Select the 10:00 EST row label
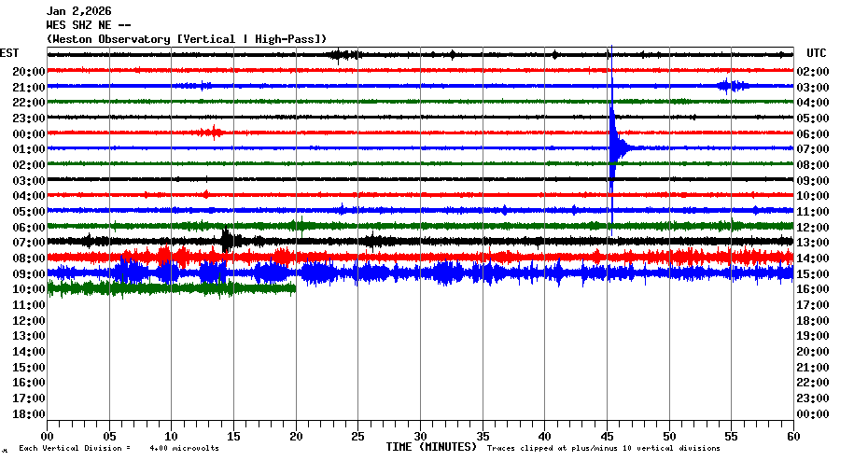 [x=29, y=289]
